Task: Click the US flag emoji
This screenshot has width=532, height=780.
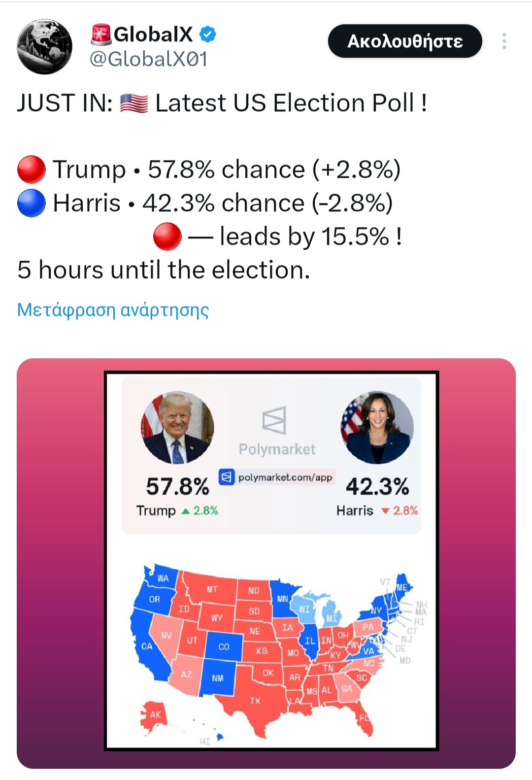Action: click(134, 103)
